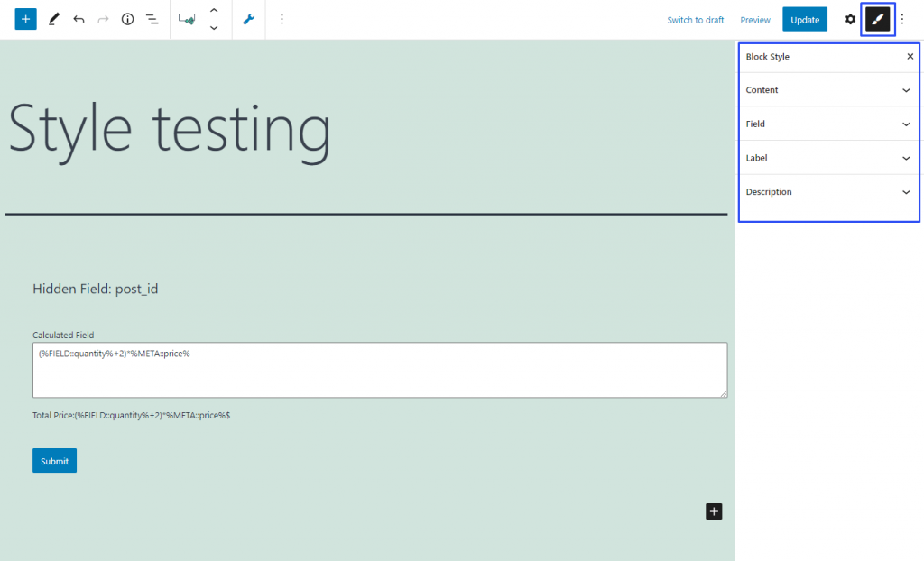Image resolution: width=924 pixels, height=561 pixels.
Task: Click the Submit button
Action: coord(54,461)
